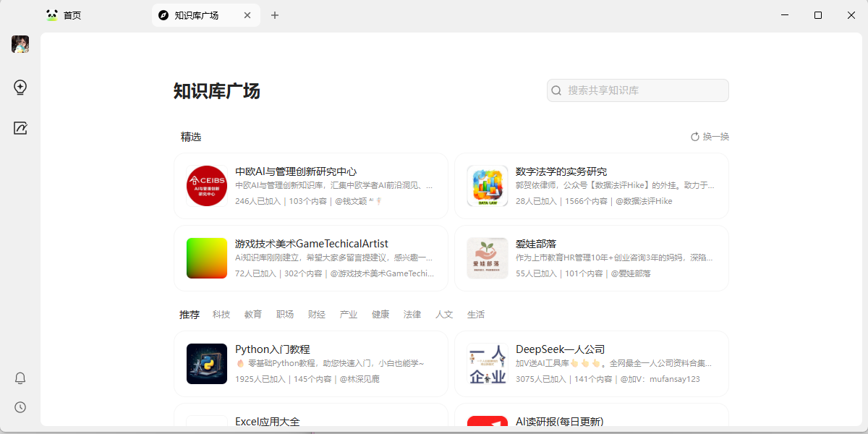
Task: Switch to the 首页 tab
Action: pos(72,15)
